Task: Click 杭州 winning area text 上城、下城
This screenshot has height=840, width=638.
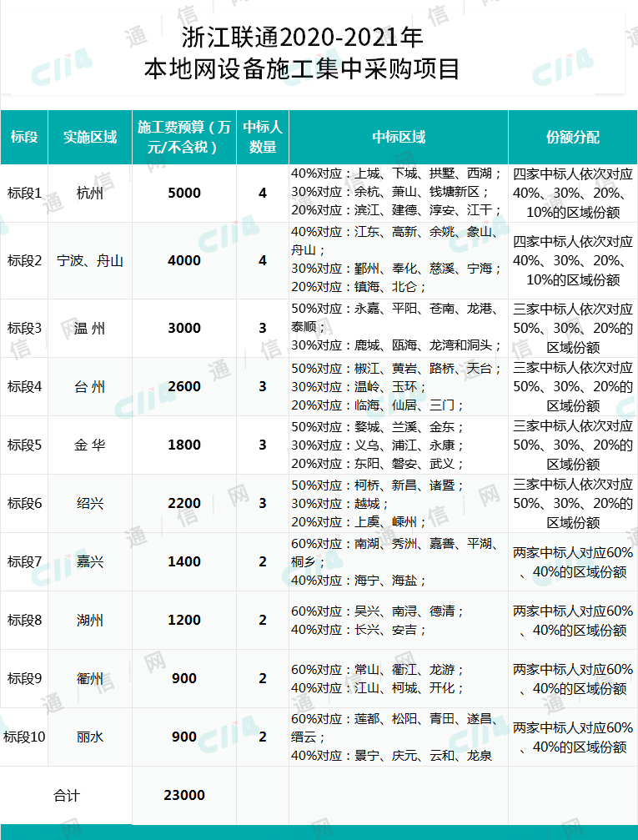Action: (x=385, y=174)
